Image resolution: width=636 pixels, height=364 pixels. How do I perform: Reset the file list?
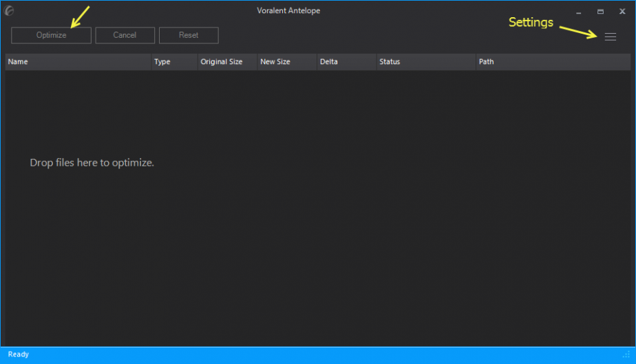[x=189, y=35]
